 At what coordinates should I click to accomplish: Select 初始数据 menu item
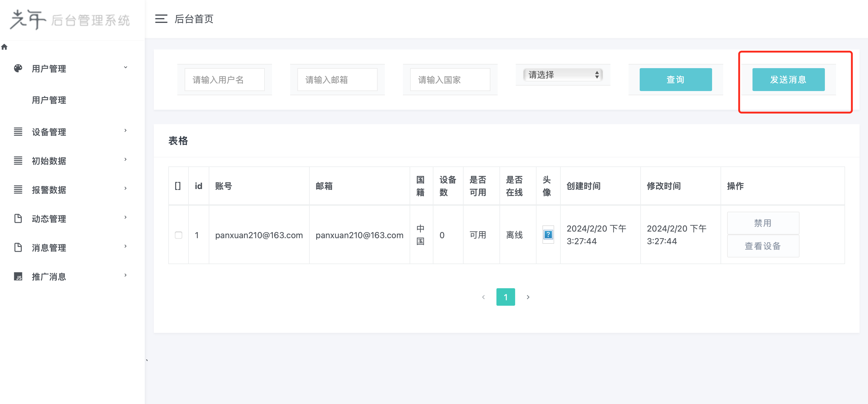(x=49, y=161)
